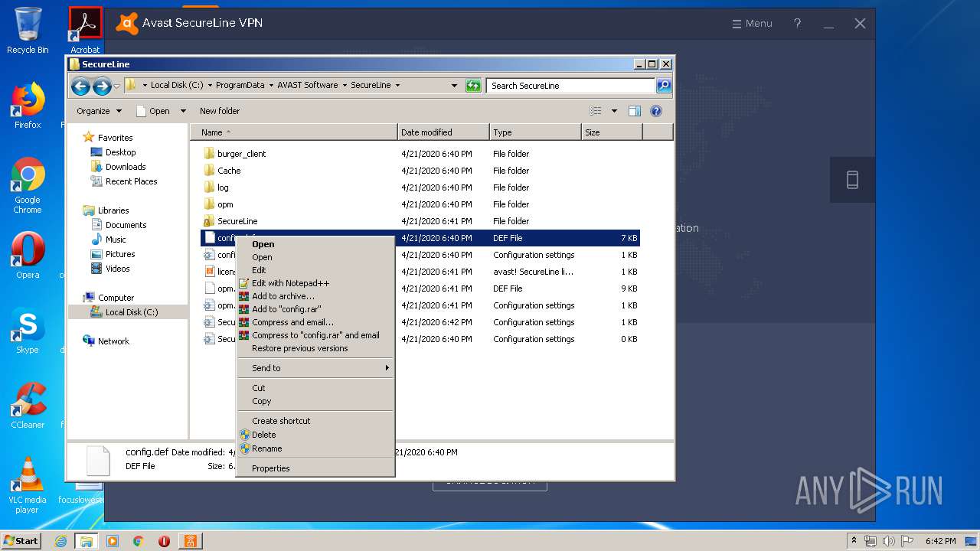This screenshot has height=551, width=980.
Task: Sort by Date modified column header
Action: click(443, 132)
